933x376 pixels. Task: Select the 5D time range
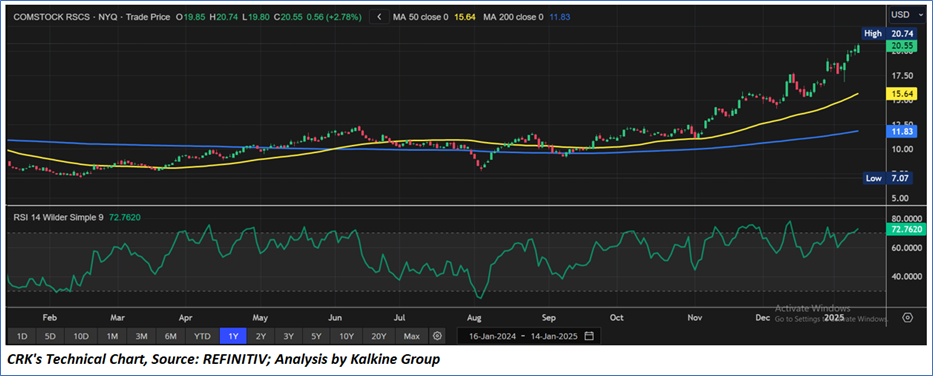50,336
